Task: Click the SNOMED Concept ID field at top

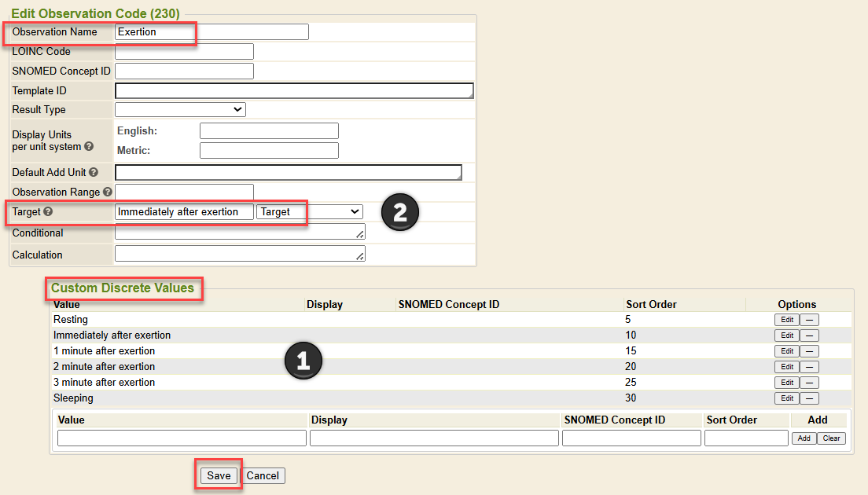Action: pos(184,71)
